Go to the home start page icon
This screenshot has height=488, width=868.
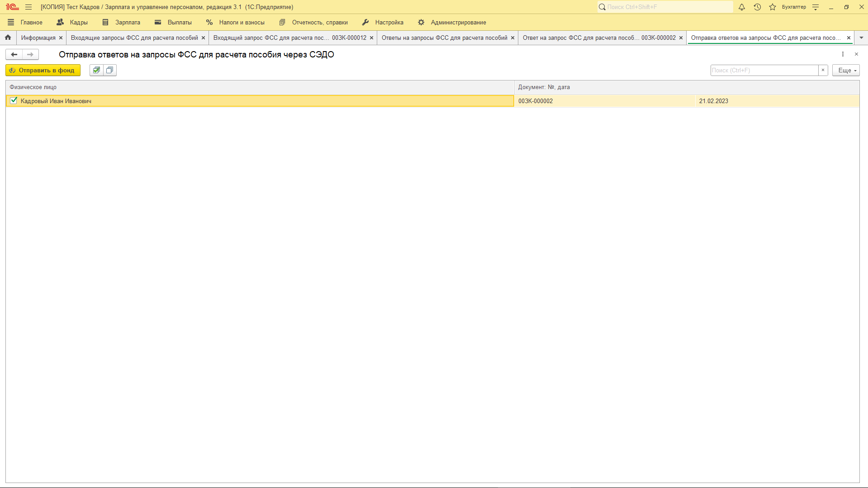[x=8, y=38]
